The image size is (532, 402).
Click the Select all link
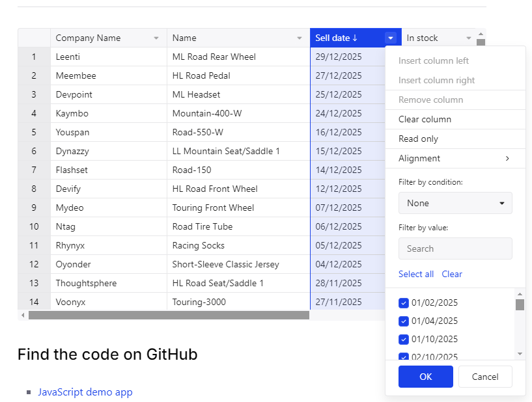point(415,274)
